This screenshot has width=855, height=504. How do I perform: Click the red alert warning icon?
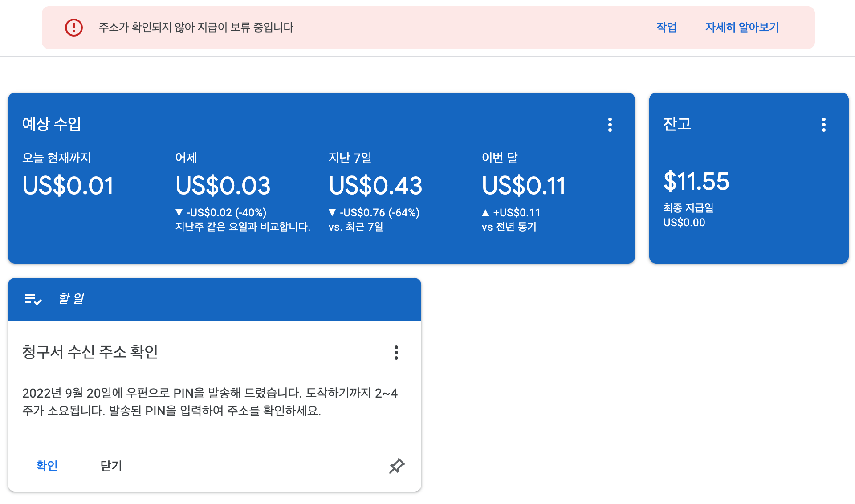pyautogui.click(x=74, y=28)
